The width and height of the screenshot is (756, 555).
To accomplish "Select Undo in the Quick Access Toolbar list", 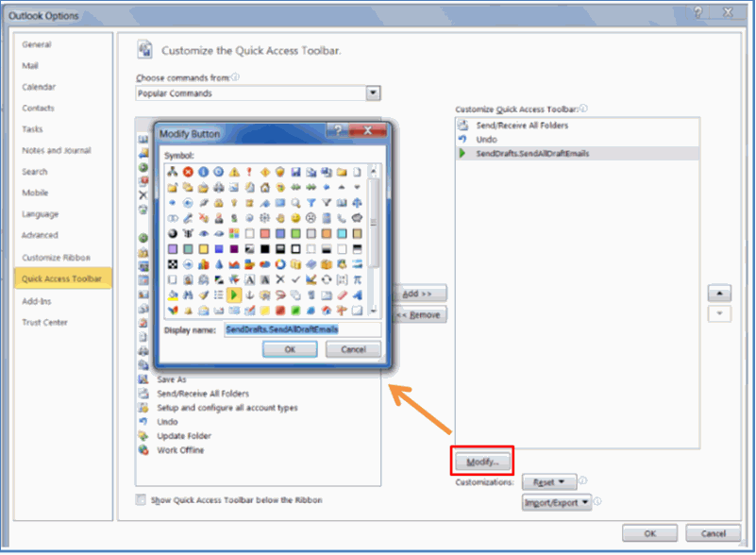I will coord(486,139).
